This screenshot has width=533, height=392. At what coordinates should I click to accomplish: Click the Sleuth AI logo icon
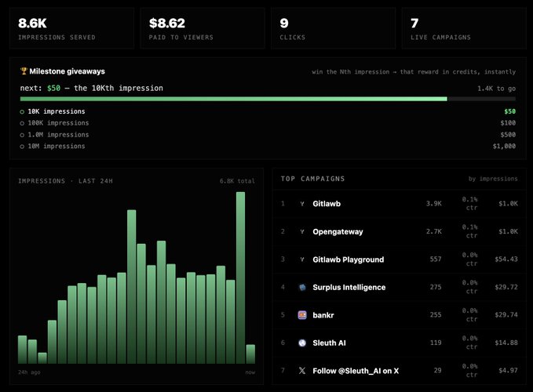(302, 343)
